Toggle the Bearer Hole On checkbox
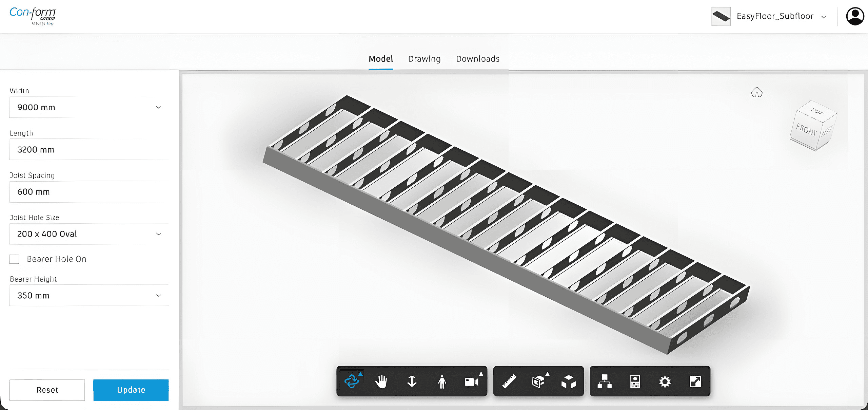Viewport: 868px width, 410px height. (x=14, y=259)
